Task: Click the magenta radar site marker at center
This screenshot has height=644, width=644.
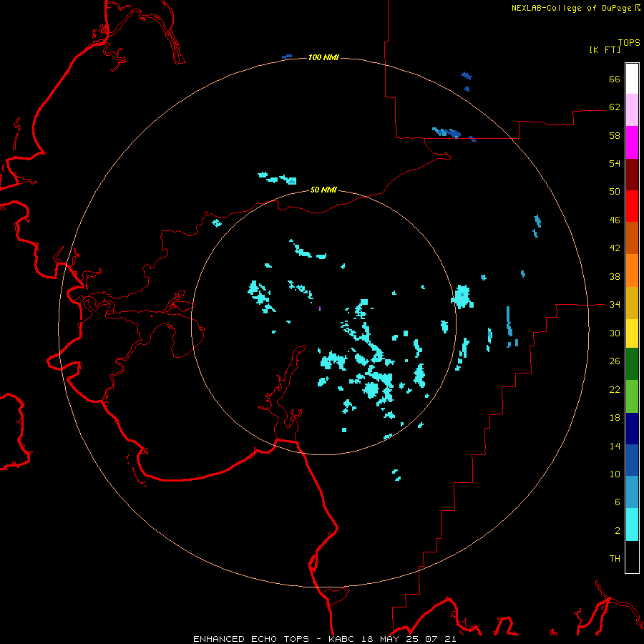Action: click(x=320, y=308)
